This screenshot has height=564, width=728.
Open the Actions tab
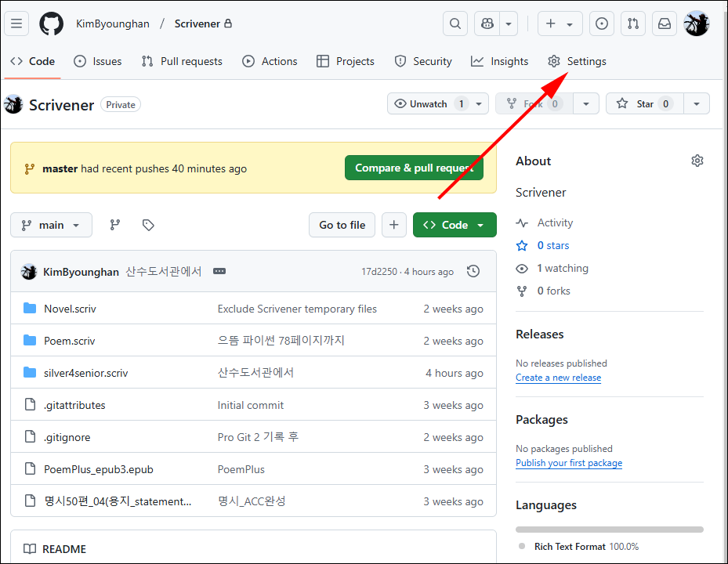[x=270, y=61]
